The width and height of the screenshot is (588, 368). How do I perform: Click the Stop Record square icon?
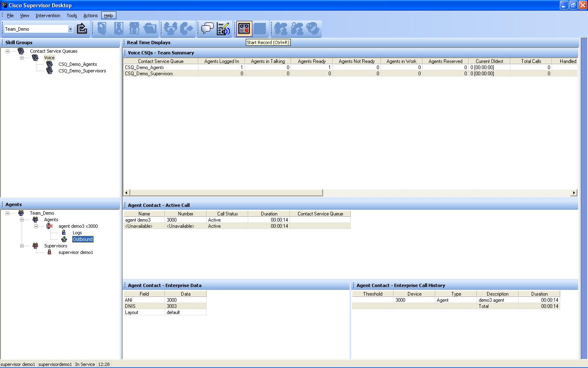pos(260,29)
